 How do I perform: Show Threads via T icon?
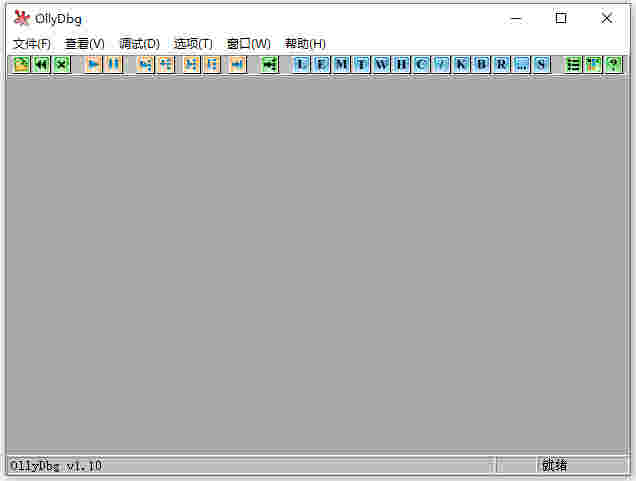(361, 64)
